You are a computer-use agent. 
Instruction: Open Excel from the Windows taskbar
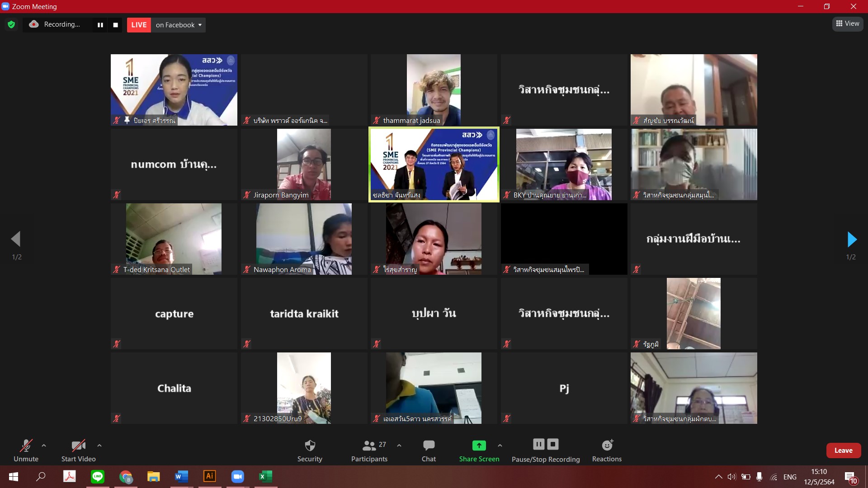click(x=265, y=476)
